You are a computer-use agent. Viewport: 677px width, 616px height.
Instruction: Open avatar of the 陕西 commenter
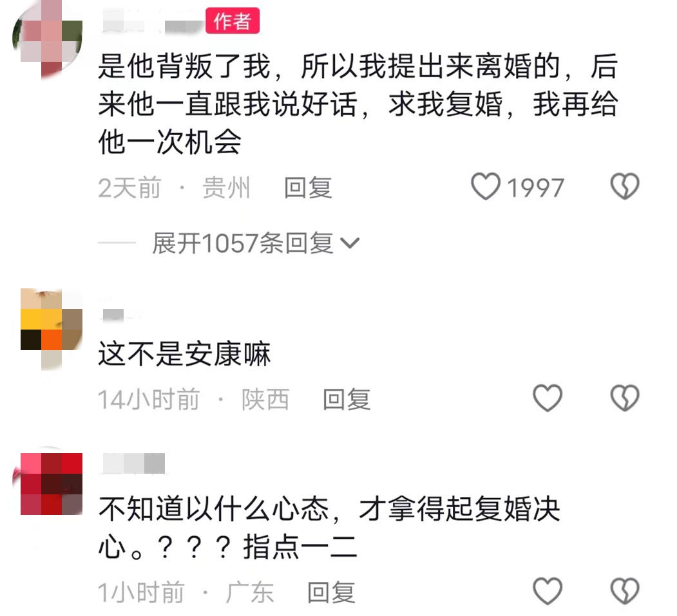(x=52, y=329)
